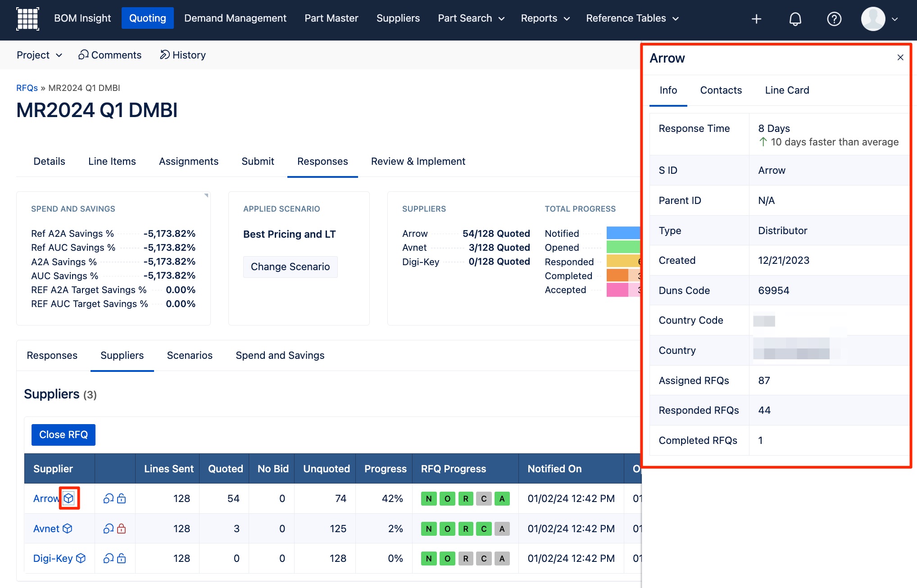Click the Close RFQ button
This screenshot has width=917, height=588.
64,434
